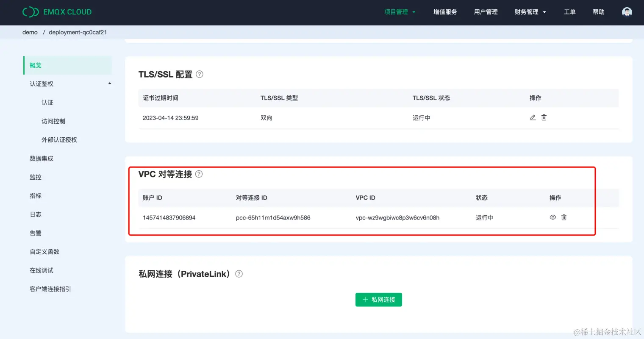Open the TLS/SSL 配置 help tooltip
644x339 pixels.
click(199, 74)
